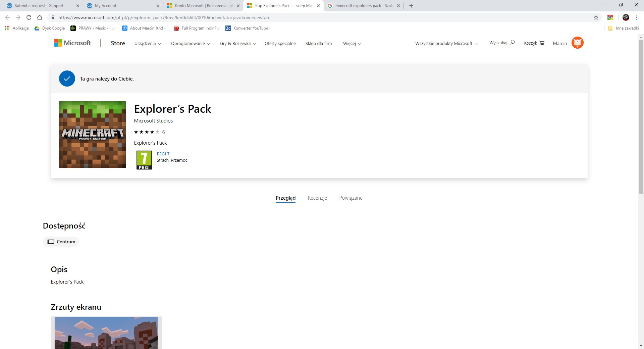Select the Przegląd tab

point(285,198)
